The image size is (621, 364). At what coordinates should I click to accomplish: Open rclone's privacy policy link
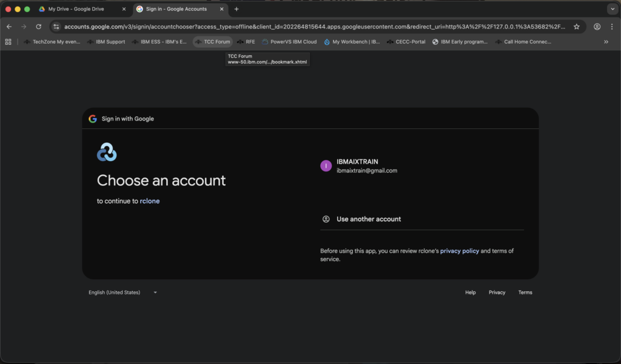click(459, 251)
